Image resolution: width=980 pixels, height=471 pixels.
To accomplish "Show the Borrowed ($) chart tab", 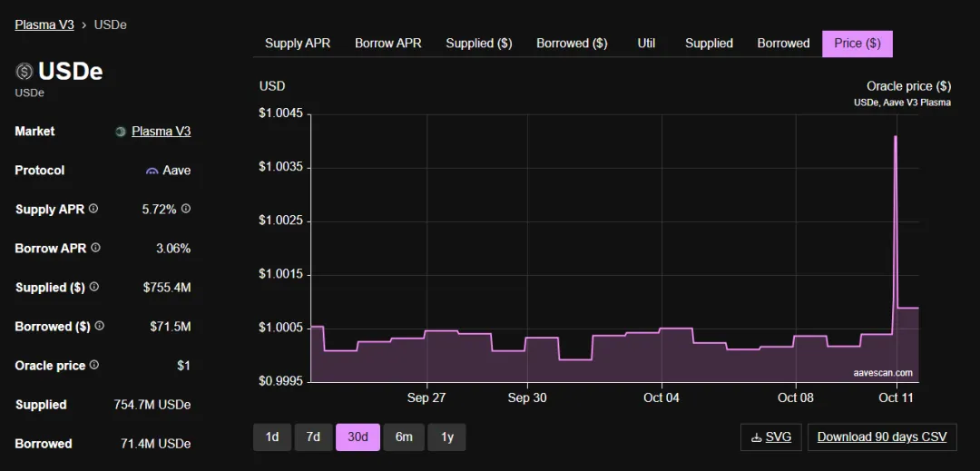I will coord(572,44).
